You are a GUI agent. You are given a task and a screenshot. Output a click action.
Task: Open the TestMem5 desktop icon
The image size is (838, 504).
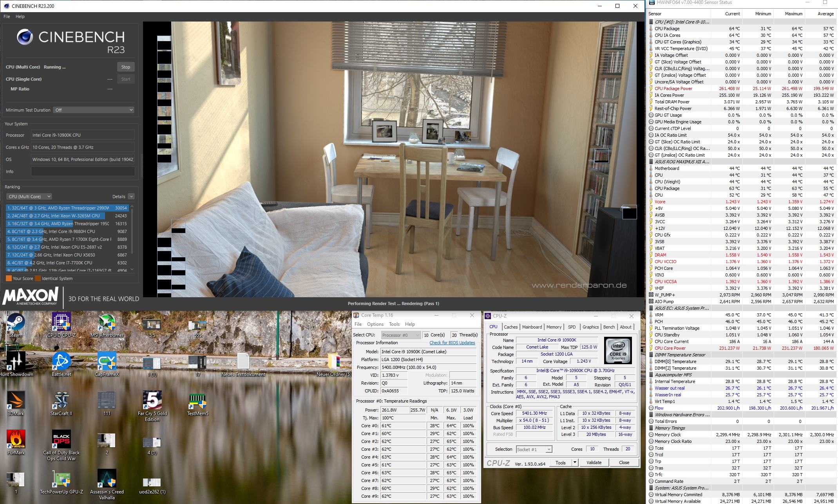click(x=197, y=401)
